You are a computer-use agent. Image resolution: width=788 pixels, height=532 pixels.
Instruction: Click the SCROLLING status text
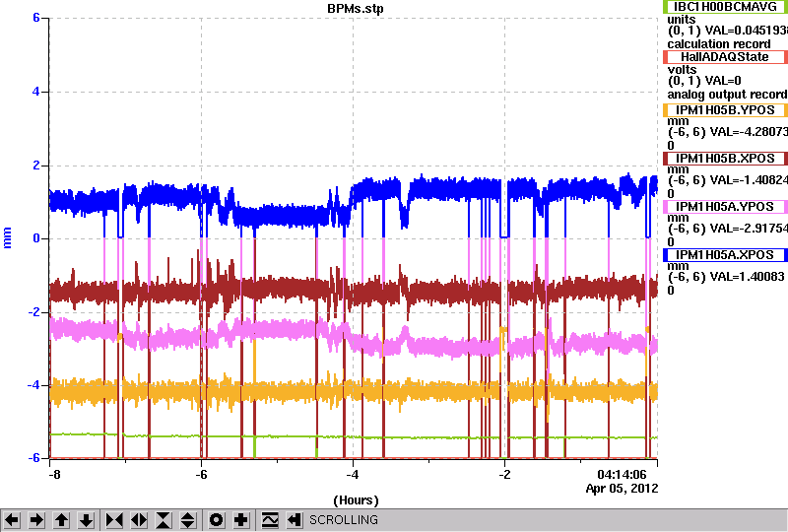coord(343,520)
